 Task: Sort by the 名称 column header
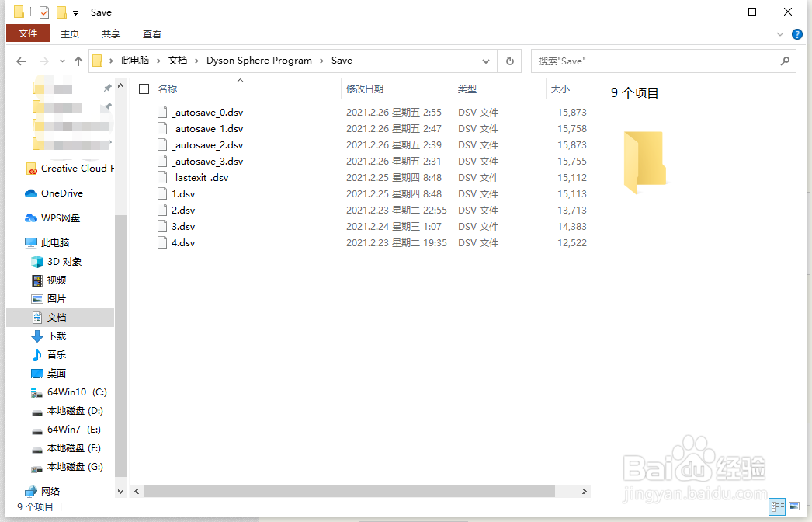point(168,89)
